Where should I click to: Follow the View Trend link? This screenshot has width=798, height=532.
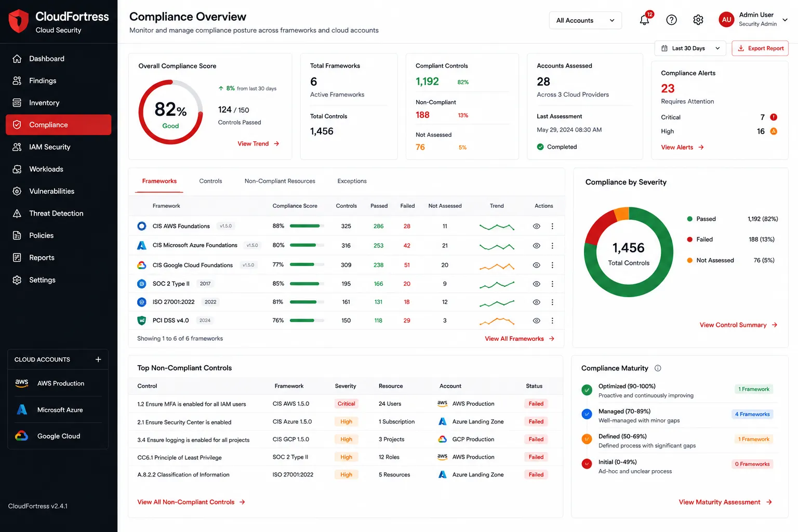pyautogui.click(x=259, y=144)
